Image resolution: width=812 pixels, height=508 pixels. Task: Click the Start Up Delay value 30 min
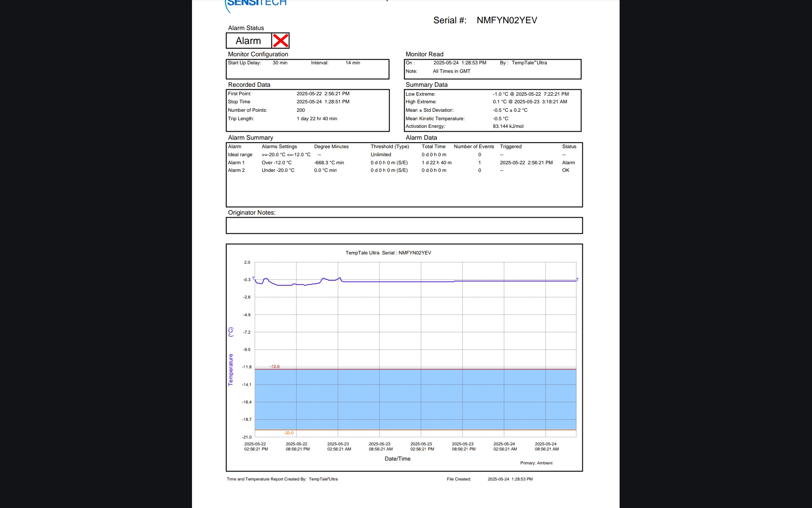(280, 63)
